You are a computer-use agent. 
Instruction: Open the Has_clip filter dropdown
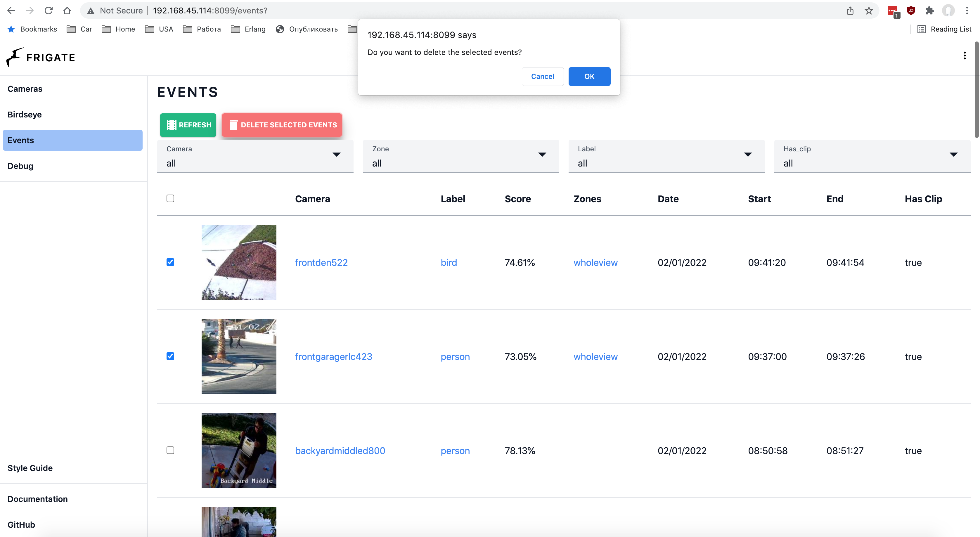tap(872, 156)
